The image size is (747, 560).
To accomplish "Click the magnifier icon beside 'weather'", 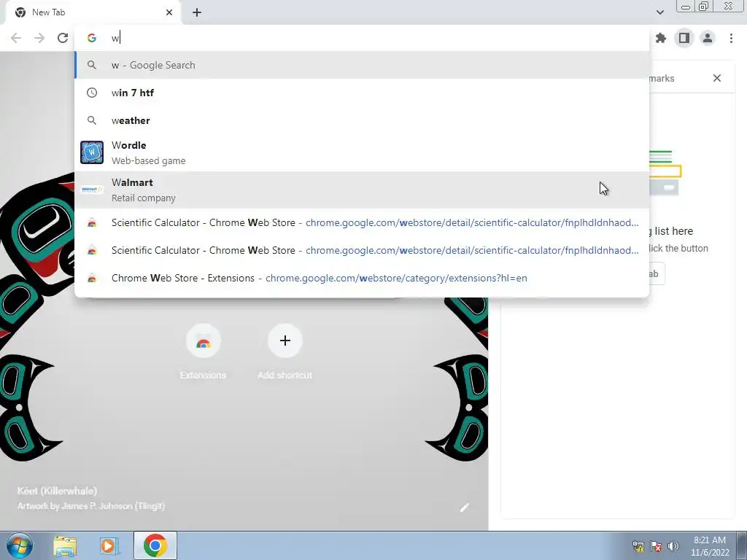I will pos(92,120).
